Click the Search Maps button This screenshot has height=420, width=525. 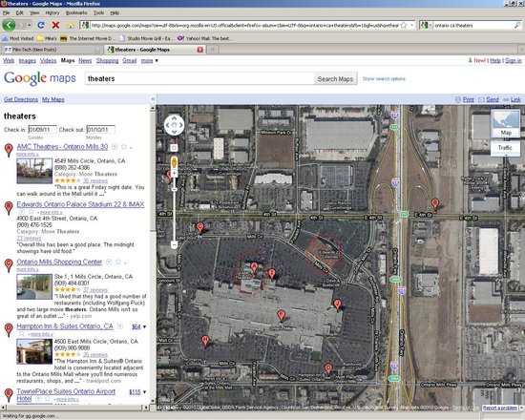(335, 78)
